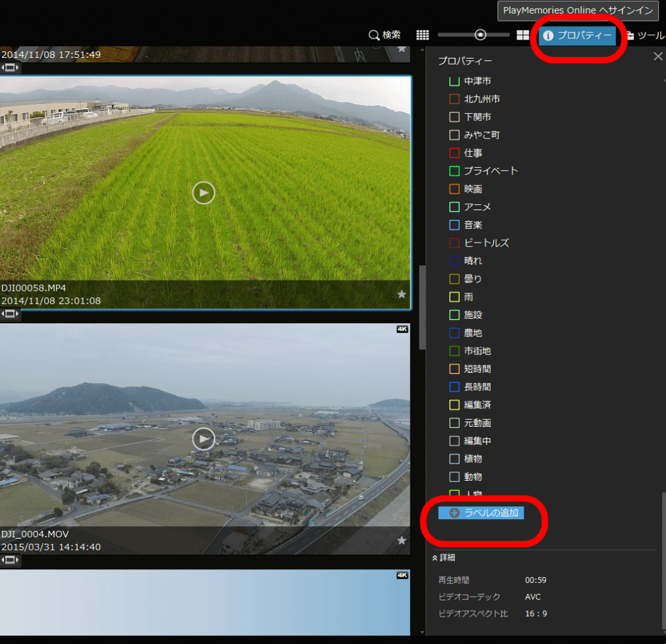Switch to large thumbnail grid view
The image size is (666, 644).
[x=522, y=35]
